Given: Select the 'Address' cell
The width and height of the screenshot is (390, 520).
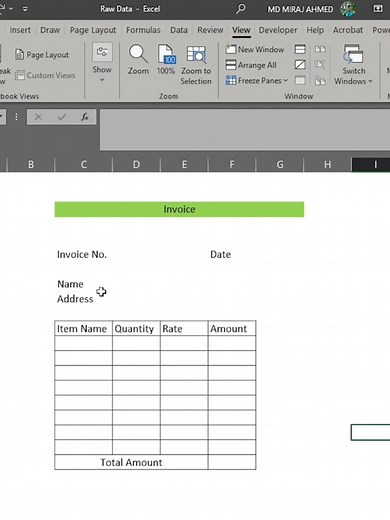Looking at the screenshot, I should pyautogui.click(x=84, y=299).
